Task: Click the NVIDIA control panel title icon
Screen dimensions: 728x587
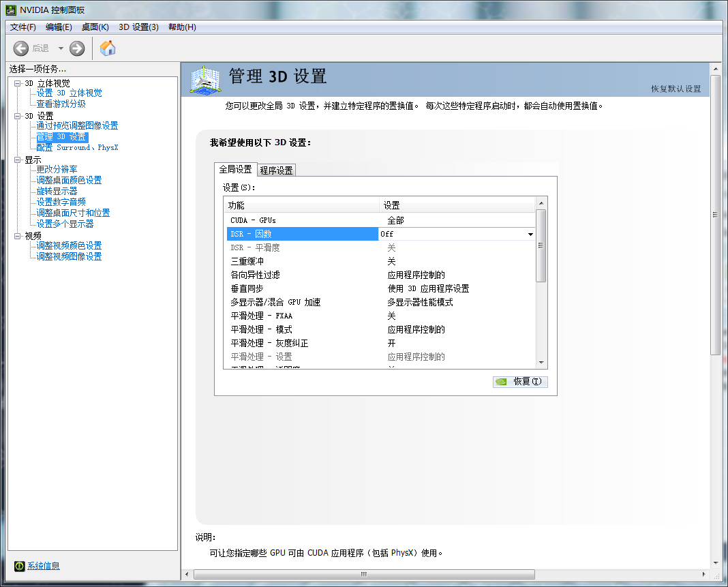Action: [x=11, y=10]
